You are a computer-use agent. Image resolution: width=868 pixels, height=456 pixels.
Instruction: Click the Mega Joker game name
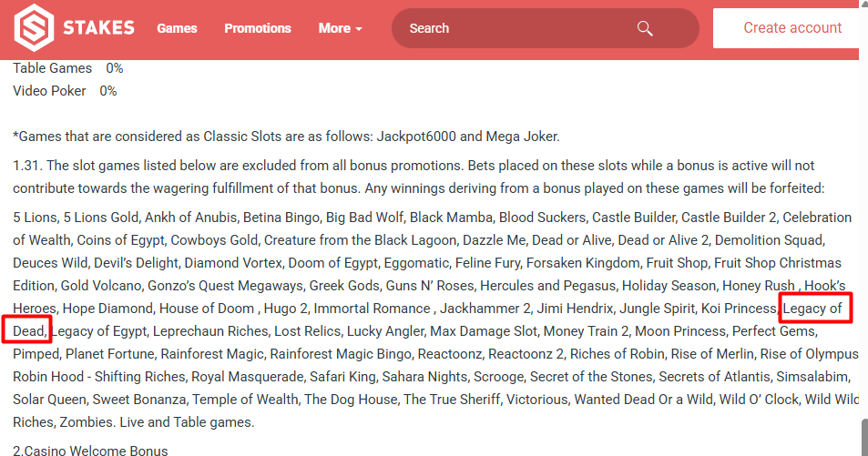pyautogui.click(x=523, y=137)
